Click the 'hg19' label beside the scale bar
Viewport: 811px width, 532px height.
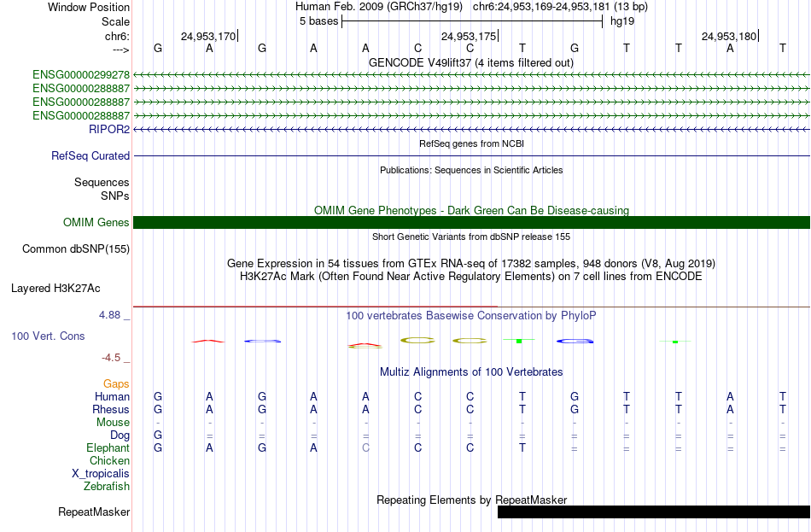coord(622,21)
